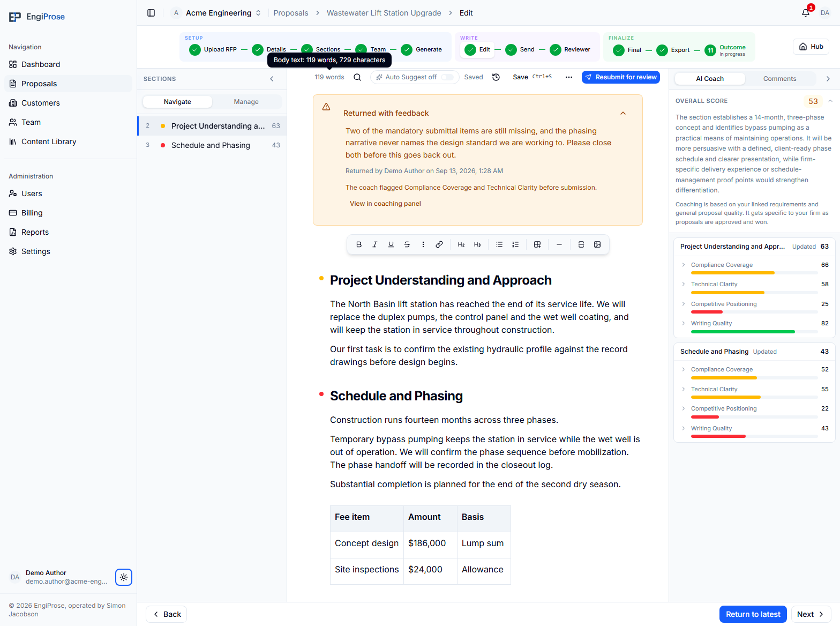
Task: Collapse the right coaching panel chevron
Action: pos(828,79)
